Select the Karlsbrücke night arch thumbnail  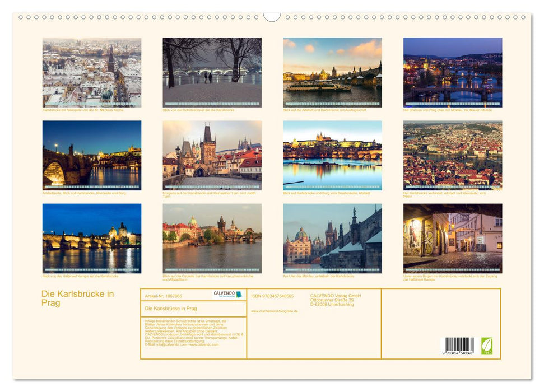click(91, 155)
